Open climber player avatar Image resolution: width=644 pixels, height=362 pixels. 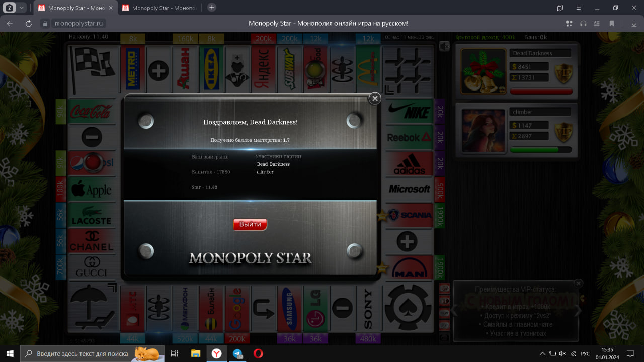(x=484, y=130)
